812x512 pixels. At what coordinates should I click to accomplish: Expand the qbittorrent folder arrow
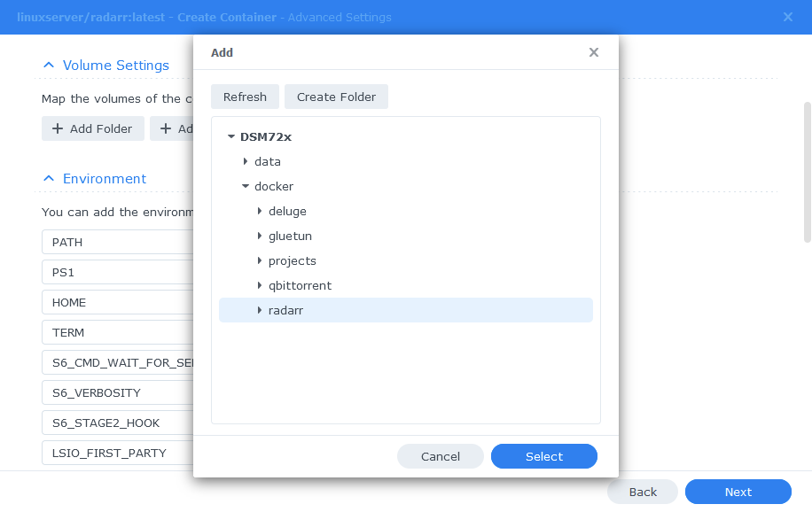coord(260,286)
